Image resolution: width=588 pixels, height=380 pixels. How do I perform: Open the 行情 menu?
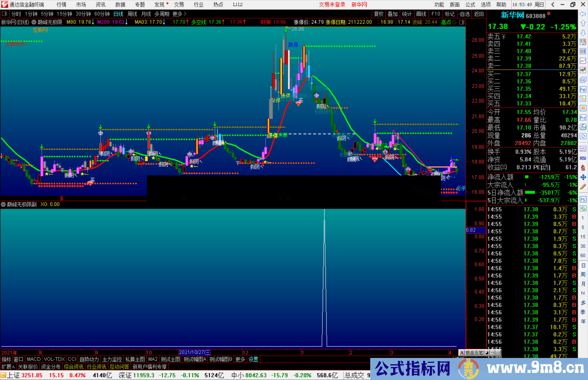point(62,5)
